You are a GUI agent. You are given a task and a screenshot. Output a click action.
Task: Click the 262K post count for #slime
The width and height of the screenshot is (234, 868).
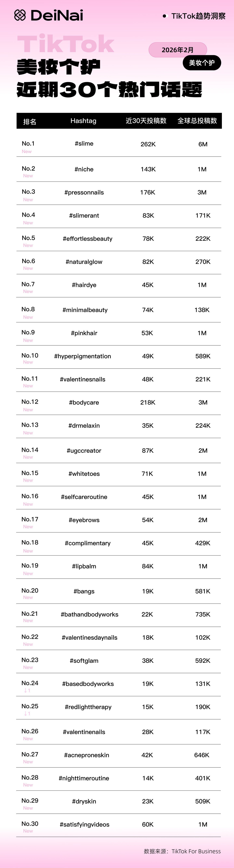click(148, 144)
